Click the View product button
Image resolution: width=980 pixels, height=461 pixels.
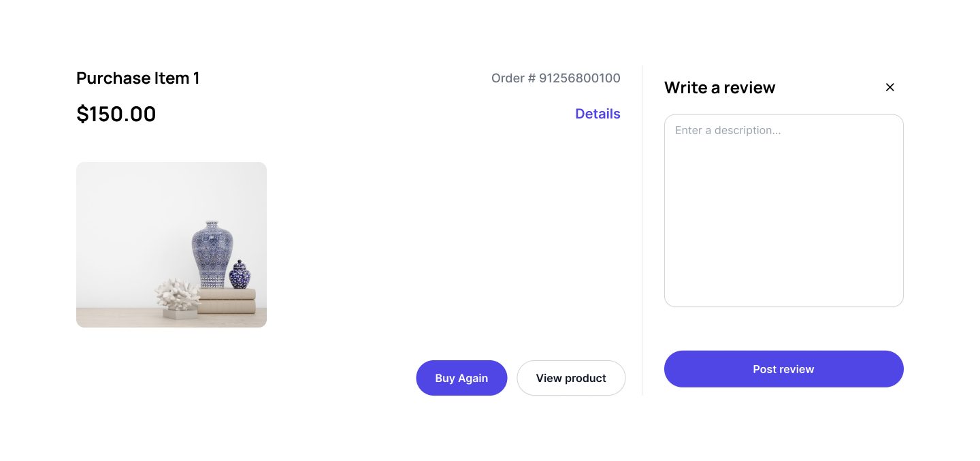(571, 378)
